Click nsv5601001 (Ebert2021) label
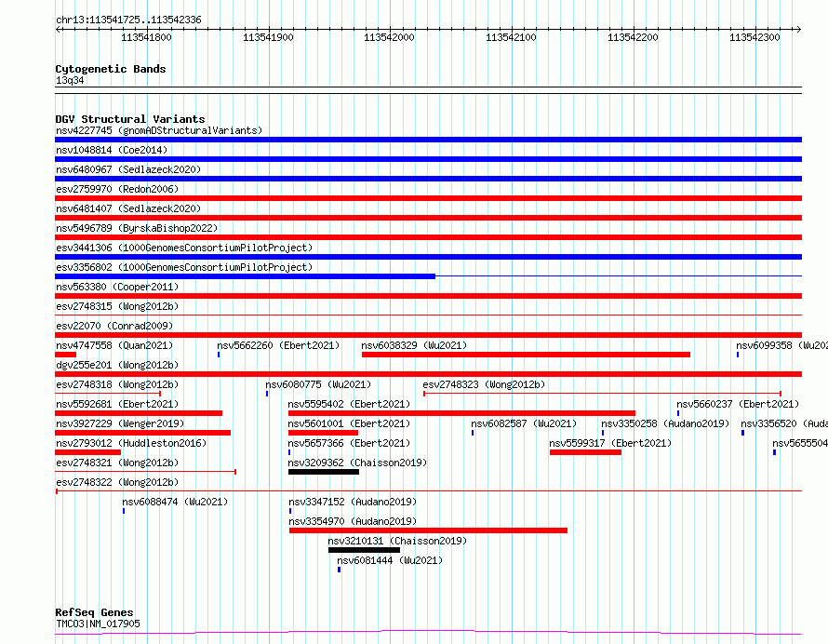Image resolution: width=828 pixels, height=644 pixels. pos(349,423)
